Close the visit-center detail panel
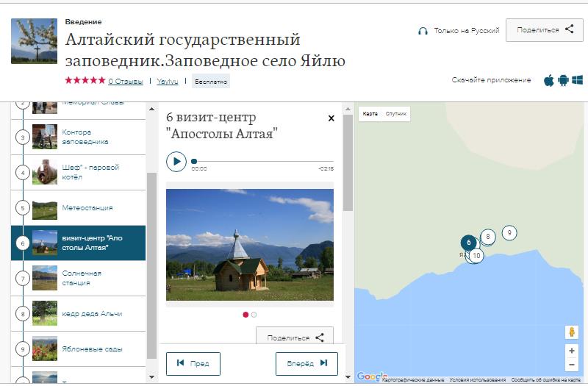The height and width of the screenshot is (386, 588). click(331, 118)
